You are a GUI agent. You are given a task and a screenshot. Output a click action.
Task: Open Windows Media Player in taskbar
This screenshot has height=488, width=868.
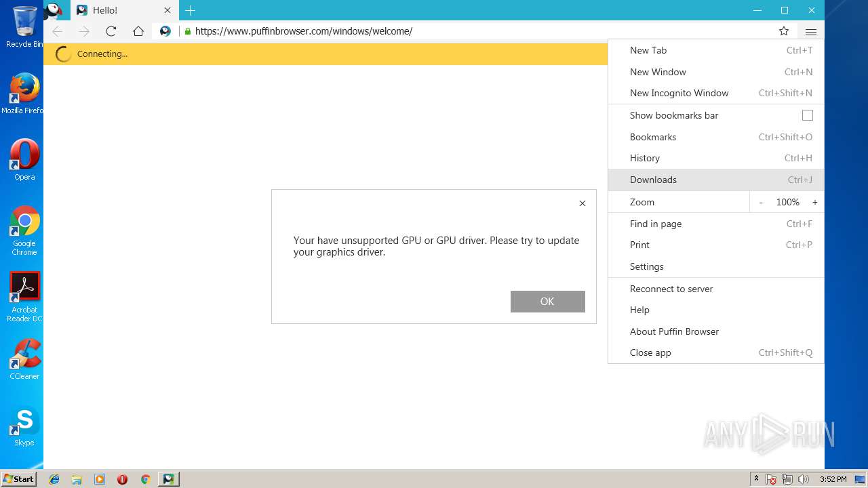click(x=100, y=479)
